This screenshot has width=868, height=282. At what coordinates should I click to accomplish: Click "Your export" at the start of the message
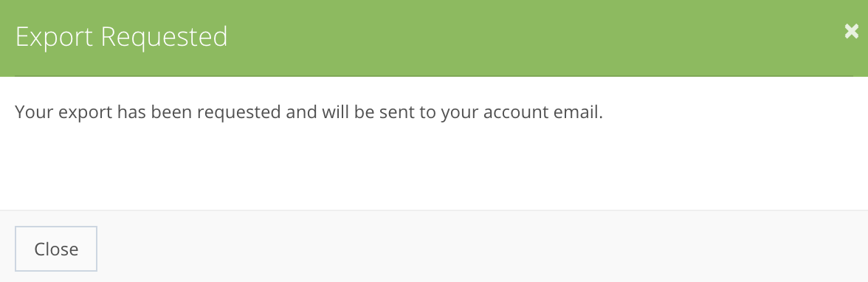pyautogui.click(x=63, y=113)
